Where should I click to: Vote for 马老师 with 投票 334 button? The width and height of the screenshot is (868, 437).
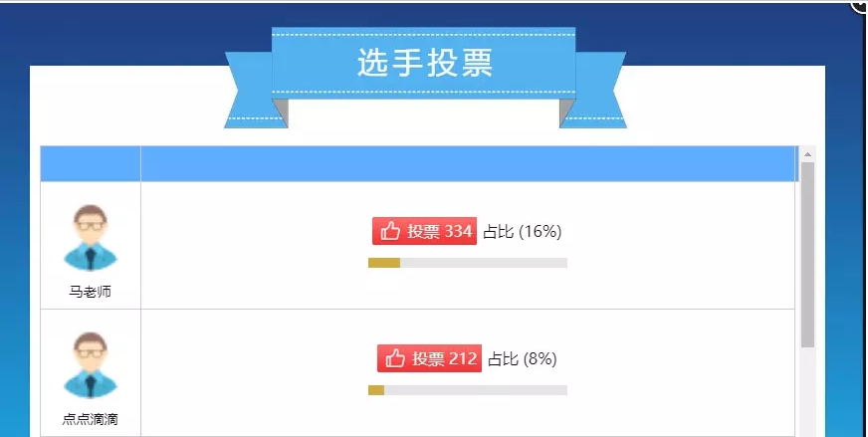pos(424,231)
